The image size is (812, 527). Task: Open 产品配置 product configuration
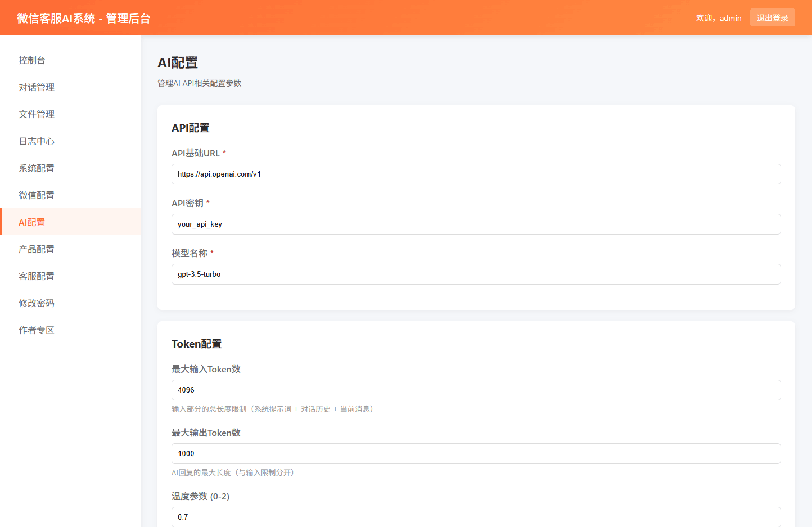pos(36,249)
